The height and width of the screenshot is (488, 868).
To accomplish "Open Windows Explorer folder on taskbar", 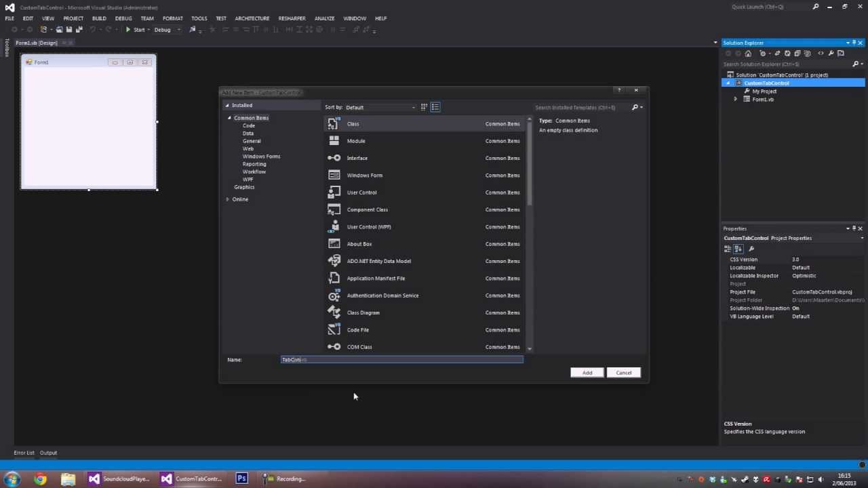I will (x=68, y=479).
